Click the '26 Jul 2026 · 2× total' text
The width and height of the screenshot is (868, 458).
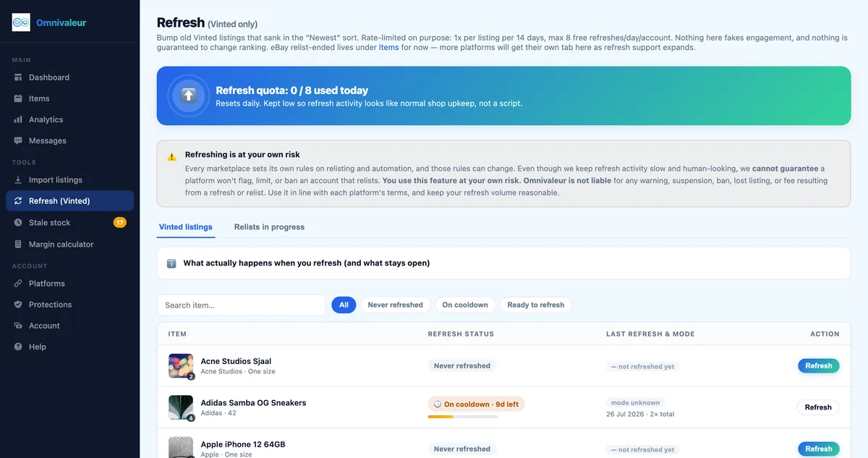pos(640,415)
